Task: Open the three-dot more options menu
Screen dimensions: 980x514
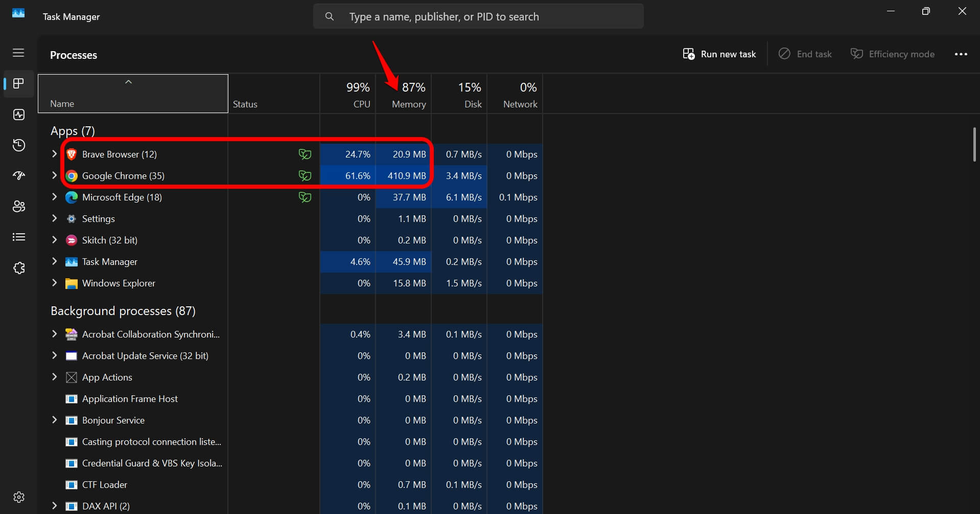Action: [x=961, y=54]
